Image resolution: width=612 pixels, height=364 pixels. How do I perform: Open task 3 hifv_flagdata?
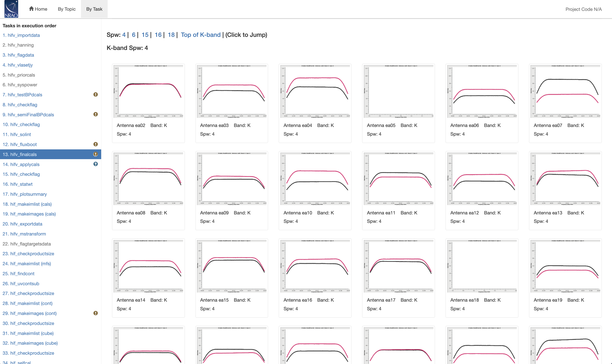click(18, 55)
